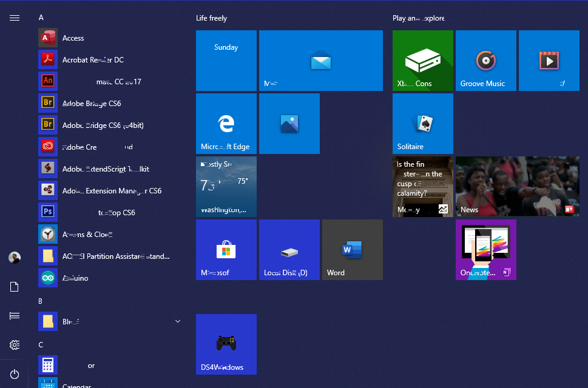Open the Calendar app entry
Image resolution: width=588 pixels, height=388 pixels.
[109, 383]
